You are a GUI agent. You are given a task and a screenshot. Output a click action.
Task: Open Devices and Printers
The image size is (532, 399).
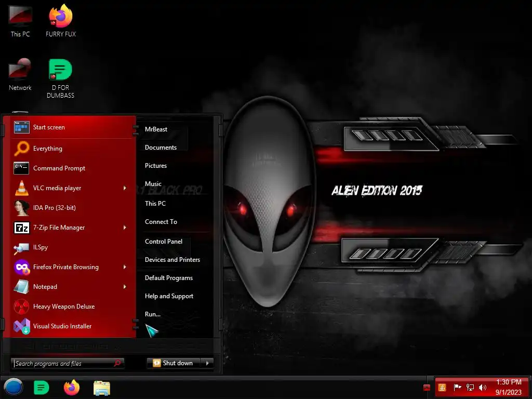[172, 260]
